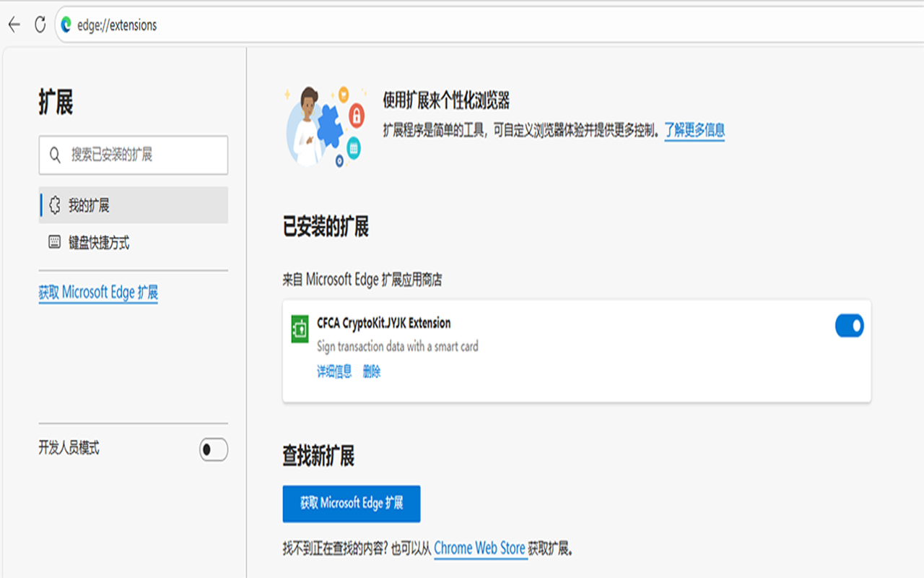Click the search installed extensions field
The width and height of the screenshot is (924, 578).
click(x=134, y=155)
